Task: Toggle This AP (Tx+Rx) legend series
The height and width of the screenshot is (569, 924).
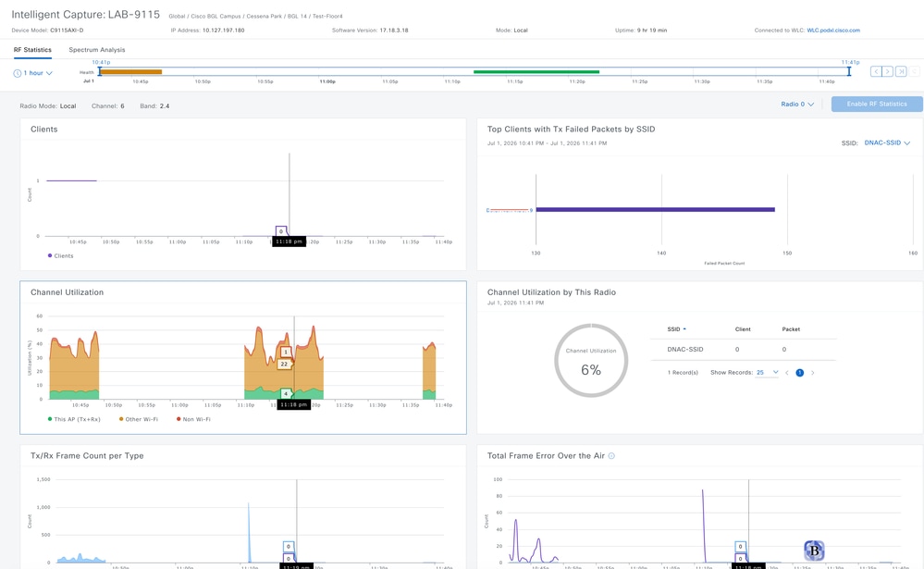Action: point(74,419)
